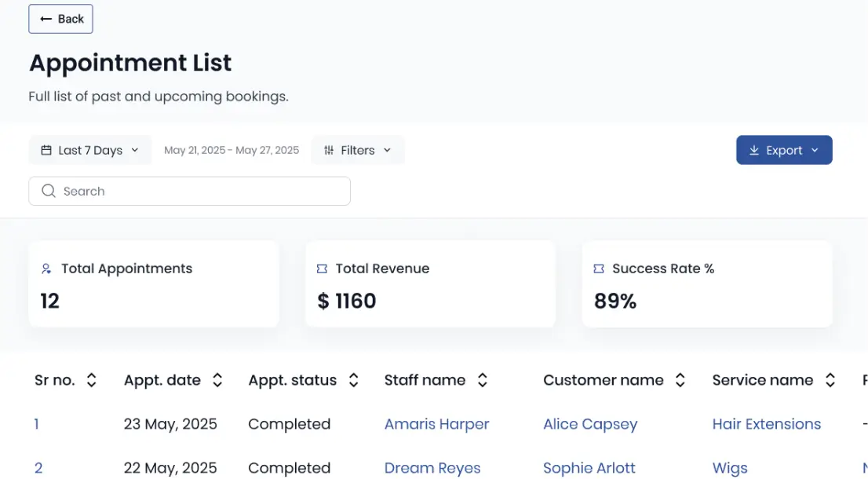Open the Export dropdown menu
Viewport: 868px width, 479px height.
(783, 150)
